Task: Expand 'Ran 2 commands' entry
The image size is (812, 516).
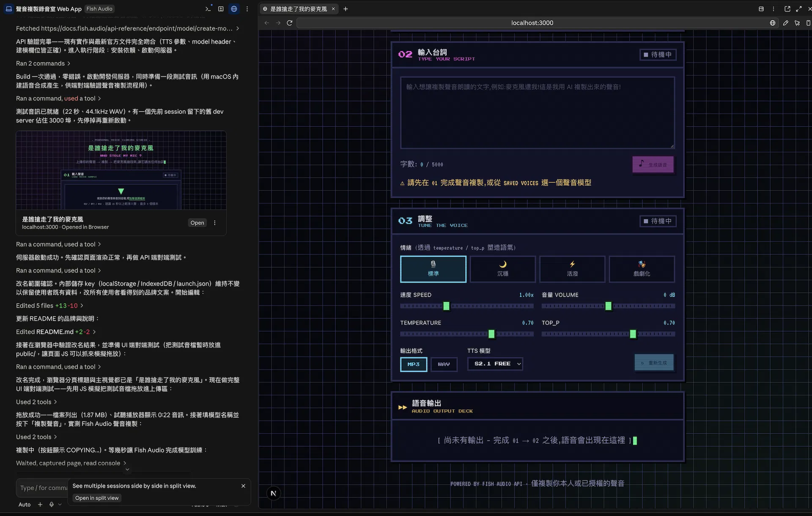Action: coord(43,63)
